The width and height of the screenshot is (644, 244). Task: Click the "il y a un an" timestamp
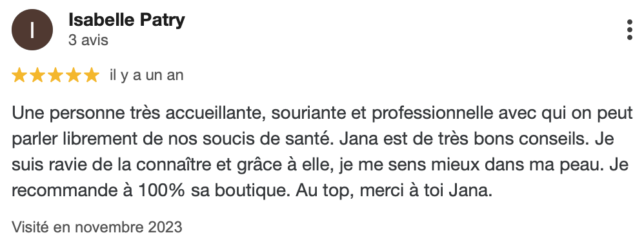pos(146,76)
